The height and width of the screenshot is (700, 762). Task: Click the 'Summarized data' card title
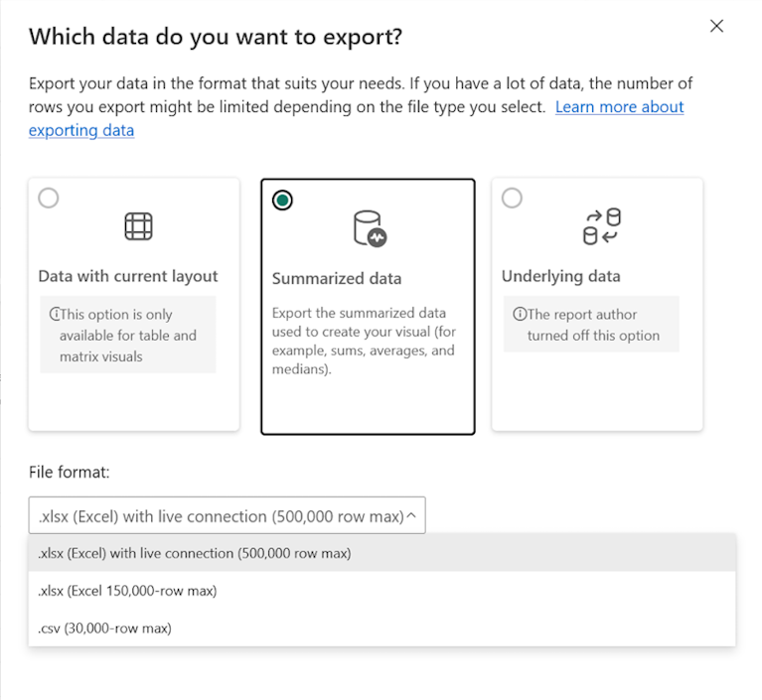[x=337, y=278]
